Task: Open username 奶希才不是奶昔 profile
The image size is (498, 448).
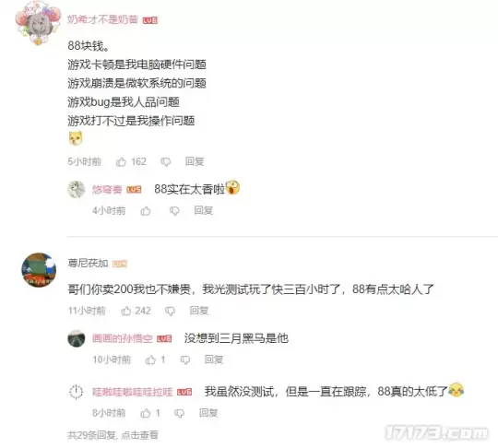Action: coord(103,19)
